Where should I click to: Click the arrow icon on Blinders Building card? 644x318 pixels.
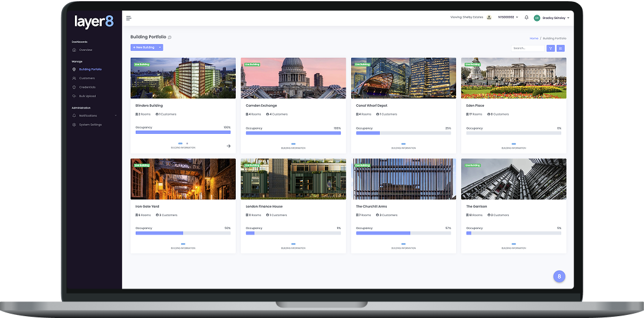tap(228, 146)
